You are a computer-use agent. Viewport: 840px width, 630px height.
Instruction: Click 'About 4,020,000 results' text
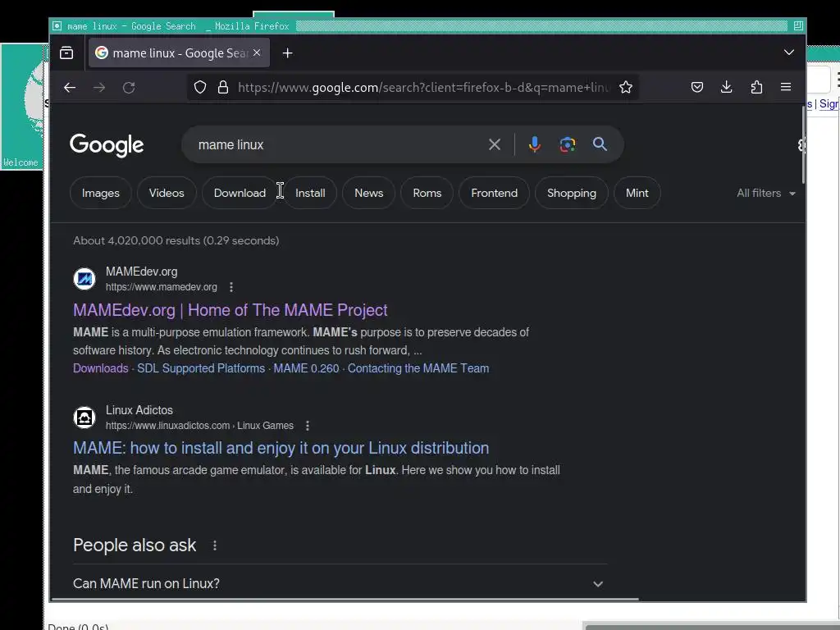[176, 240]
